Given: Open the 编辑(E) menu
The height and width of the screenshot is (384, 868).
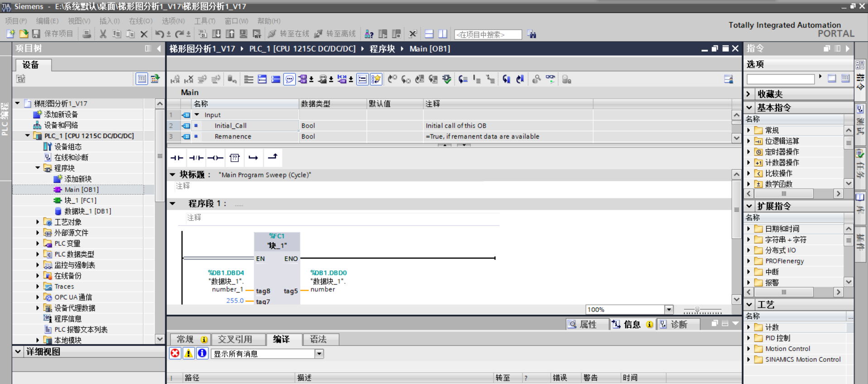Looking at the screenshot, I should click(x=48, y=21).
